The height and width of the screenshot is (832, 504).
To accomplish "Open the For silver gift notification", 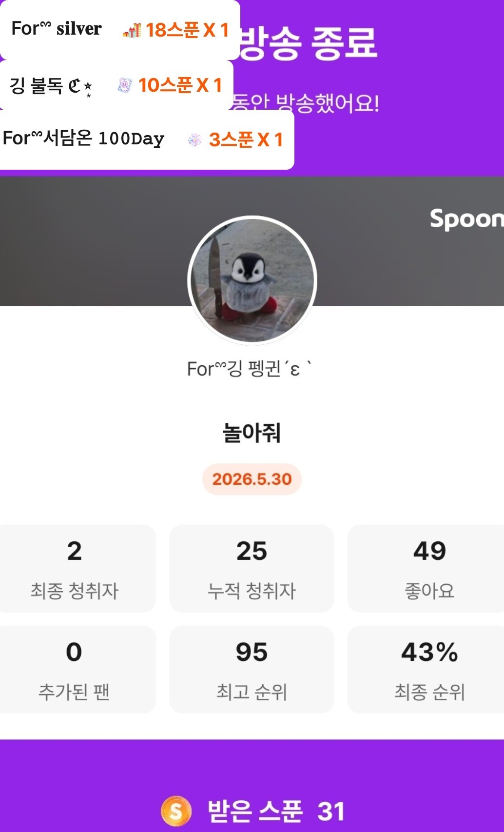I will pos(120,30).
